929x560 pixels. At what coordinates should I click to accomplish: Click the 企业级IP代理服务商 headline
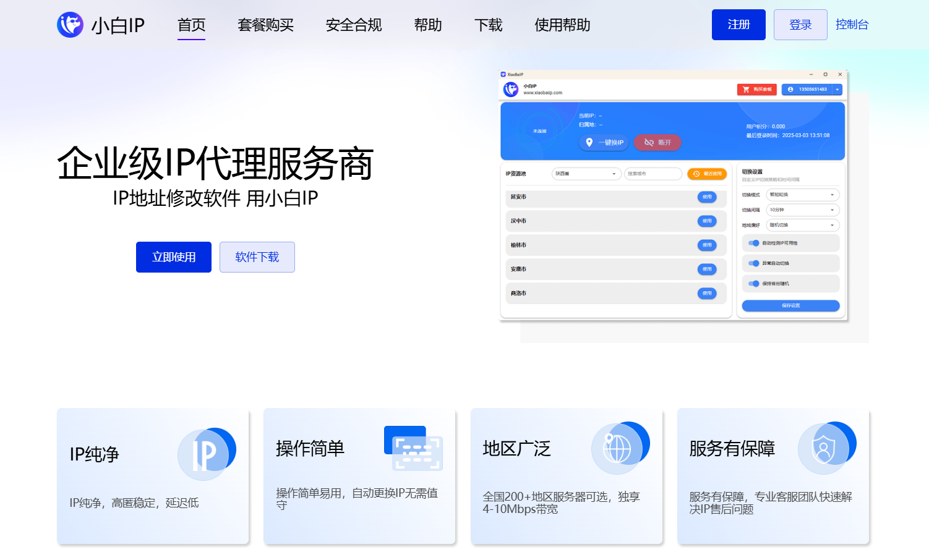[x=215, y=164]
